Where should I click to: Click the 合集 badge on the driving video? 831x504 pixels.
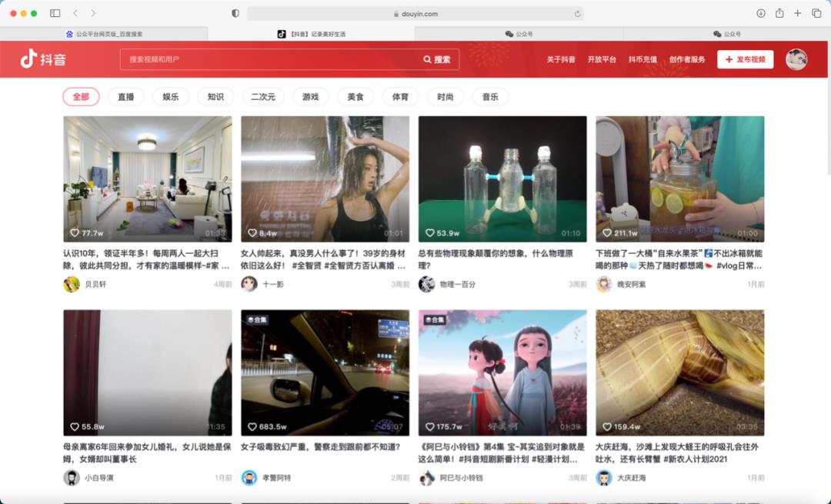click(x=257, y=318)
